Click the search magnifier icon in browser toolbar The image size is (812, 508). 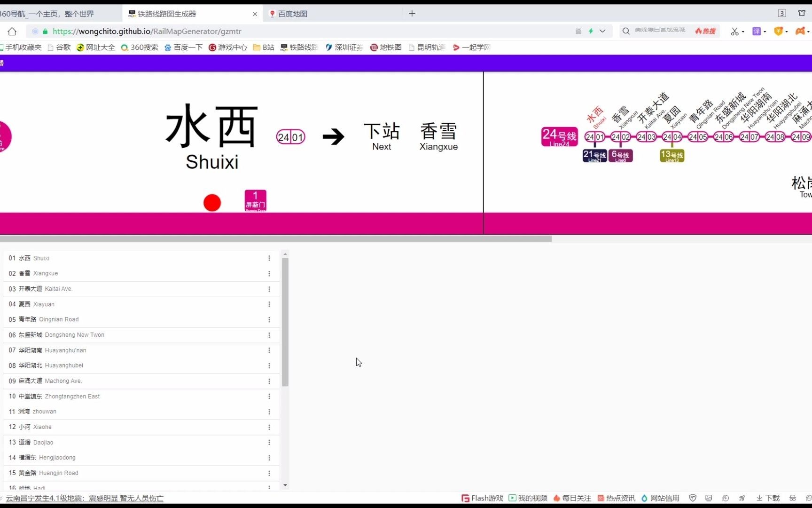pos(626,31)
